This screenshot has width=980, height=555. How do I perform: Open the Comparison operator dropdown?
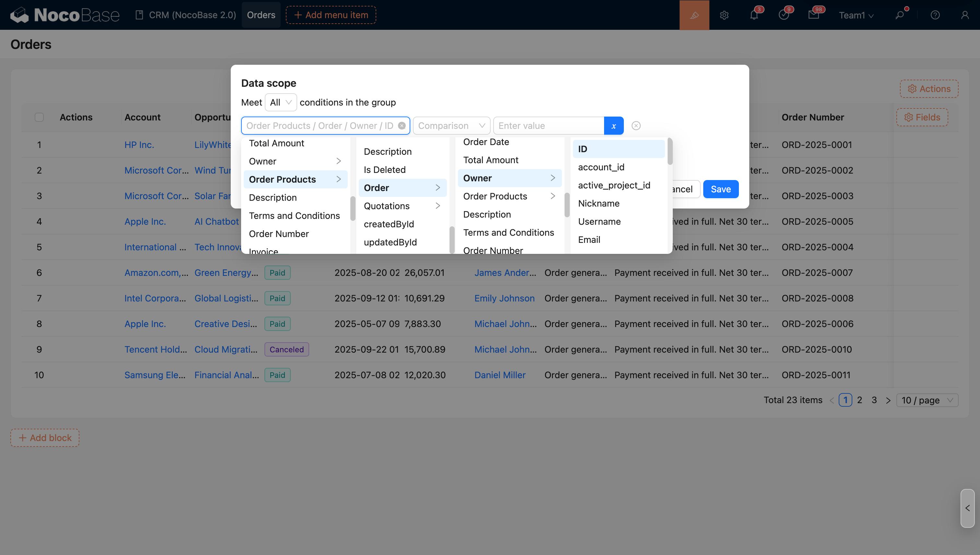click(451, 126)
